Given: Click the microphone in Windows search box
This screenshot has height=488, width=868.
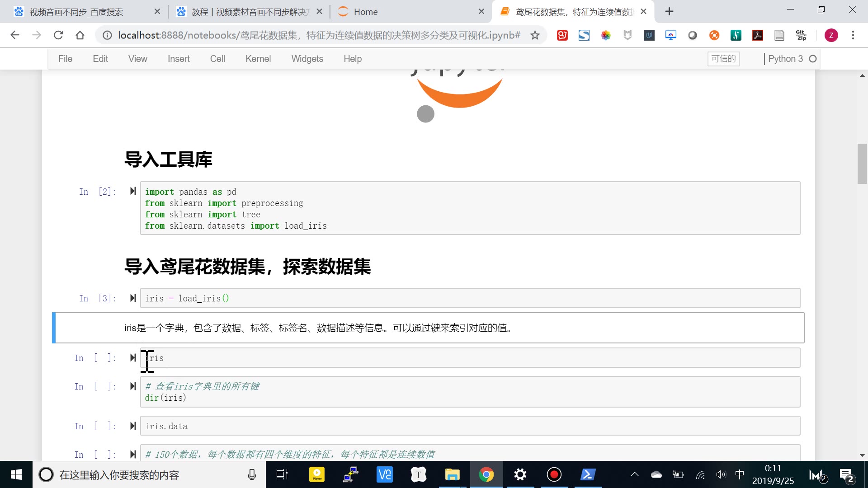Looking at the screenshot, I should tap(251, 474).
